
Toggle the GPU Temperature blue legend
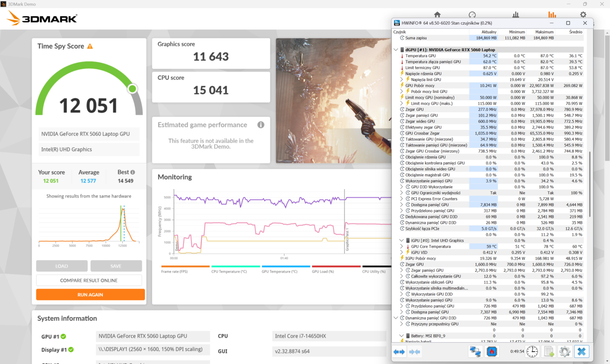pos(286,270)
